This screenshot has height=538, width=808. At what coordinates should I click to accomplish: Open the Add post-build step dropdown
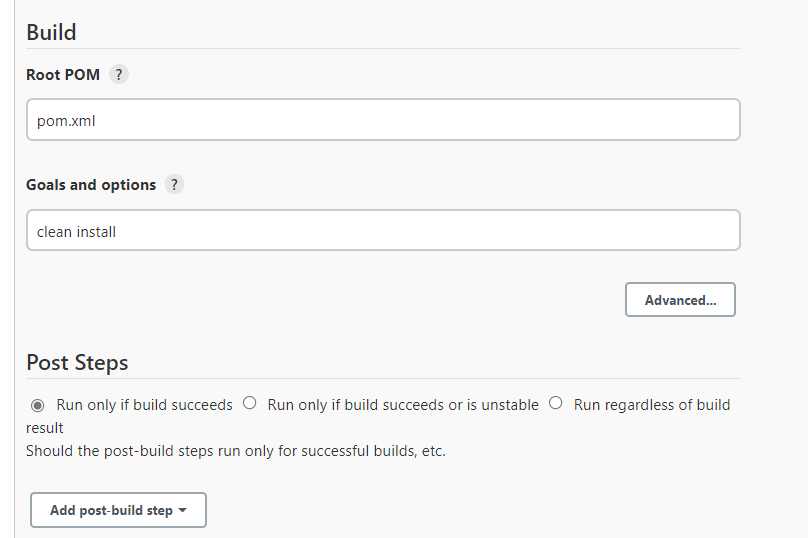[118, 510]
